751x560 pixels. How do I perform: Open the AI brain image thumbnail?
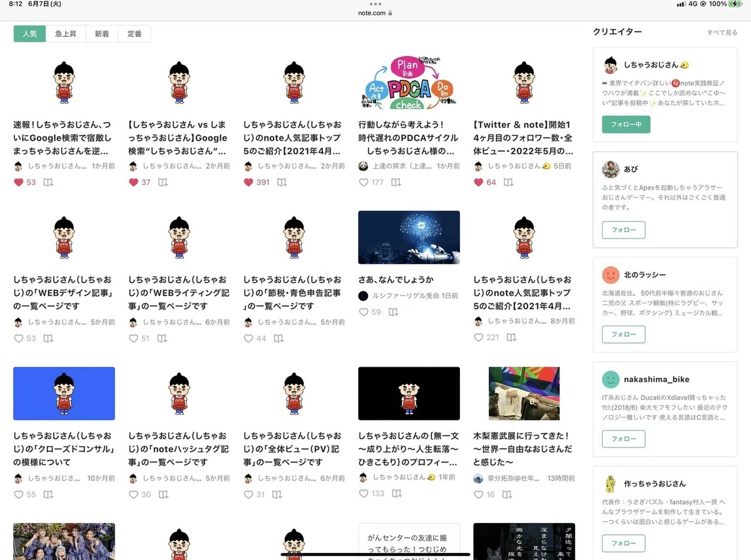(x=409, y=237)
